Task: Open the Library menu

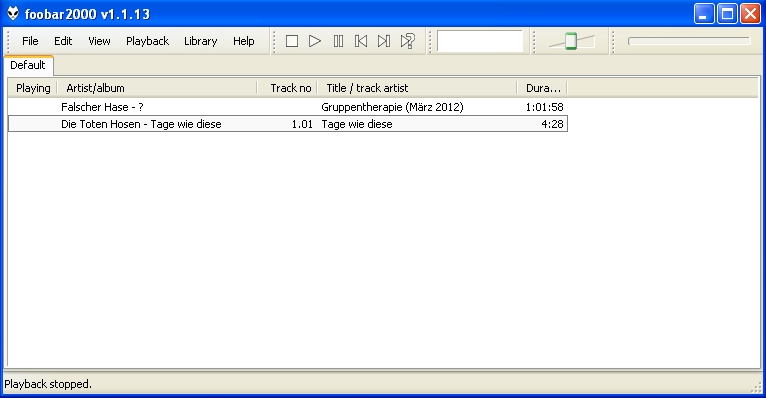Action: (x=200, y=41)
